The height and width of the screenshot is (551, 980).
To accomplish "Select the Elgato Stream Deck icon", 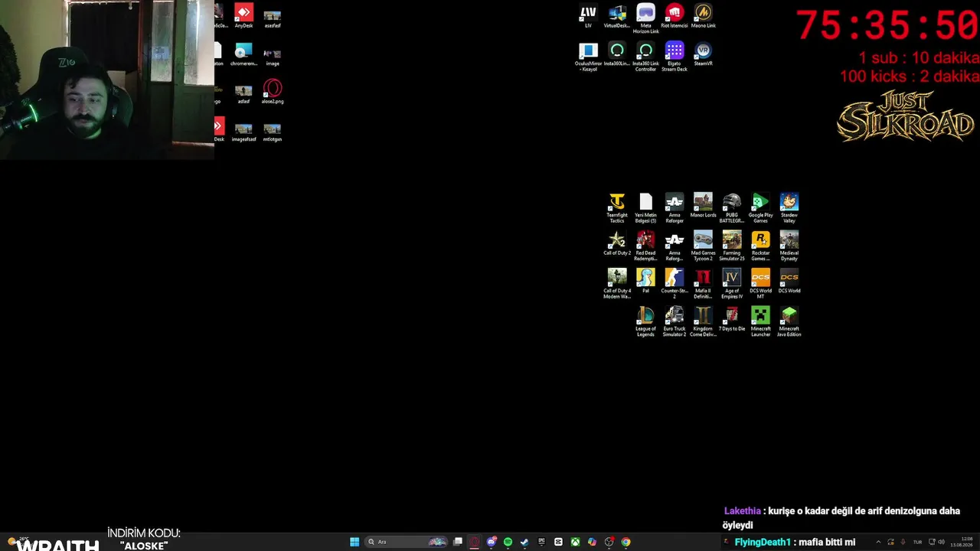I will click(x=675, y=57).
